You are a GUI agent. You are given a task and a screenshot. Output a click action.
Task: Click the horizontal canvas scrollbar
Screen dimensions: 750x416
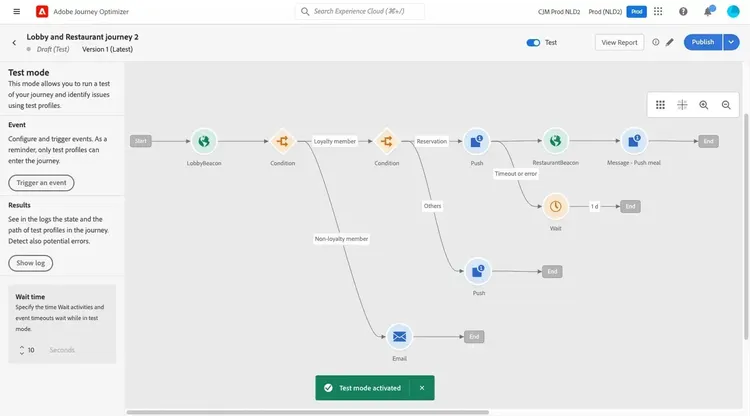point(308,412)
